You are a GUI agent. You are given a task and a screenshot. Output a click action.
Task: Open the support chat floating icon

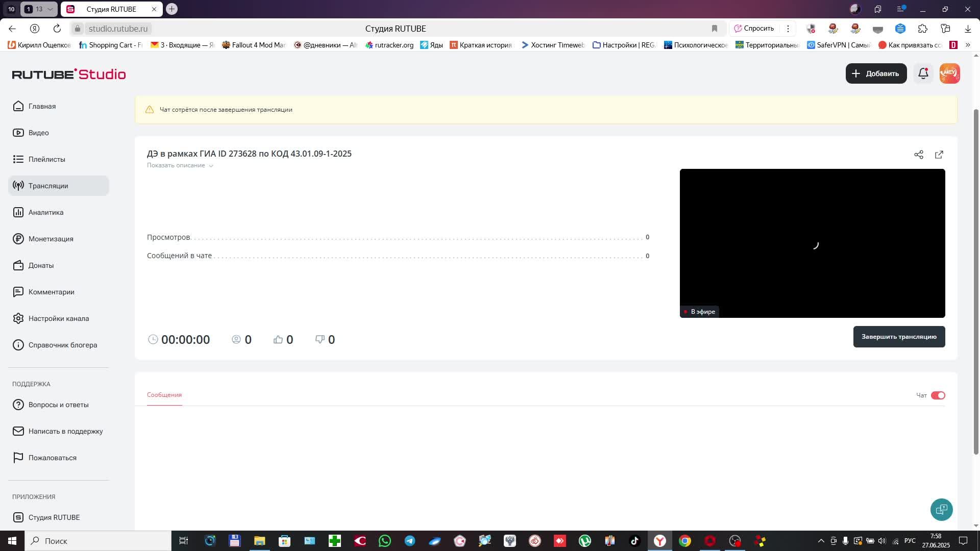941,509
